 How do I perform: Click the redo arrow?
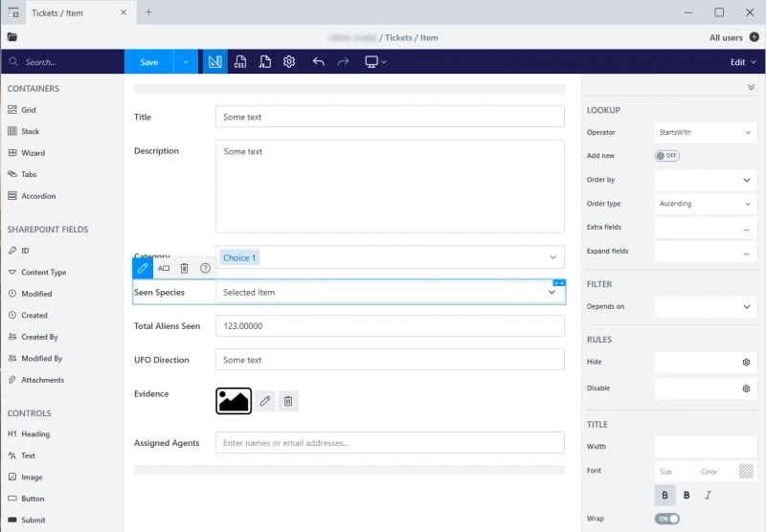click(x=344, y=62)
